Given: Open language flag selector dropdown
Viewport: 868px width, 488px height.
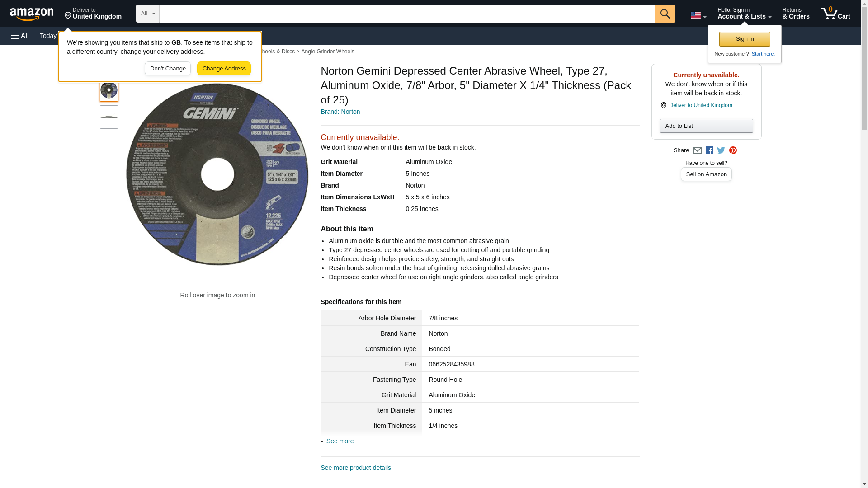Looking at the screenshot, I should click(x=698, y=15).
